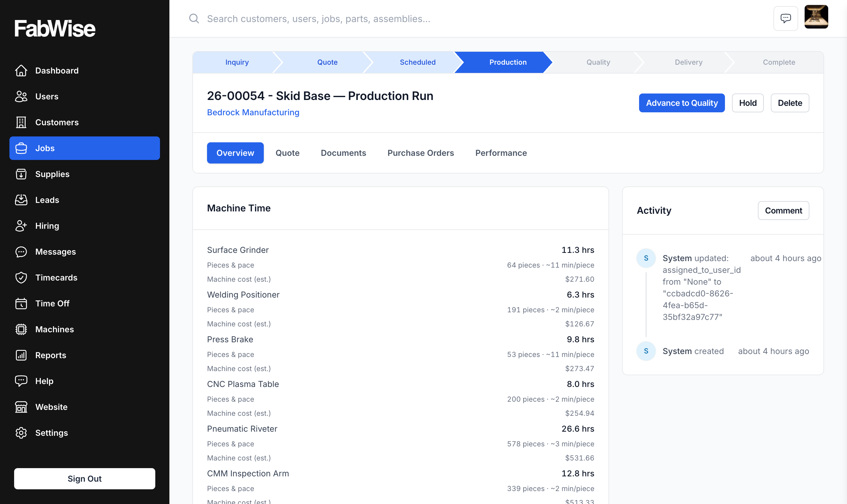Switch to the Documents tab
This screenshot has height=504, width=847.
click(343, 153)
